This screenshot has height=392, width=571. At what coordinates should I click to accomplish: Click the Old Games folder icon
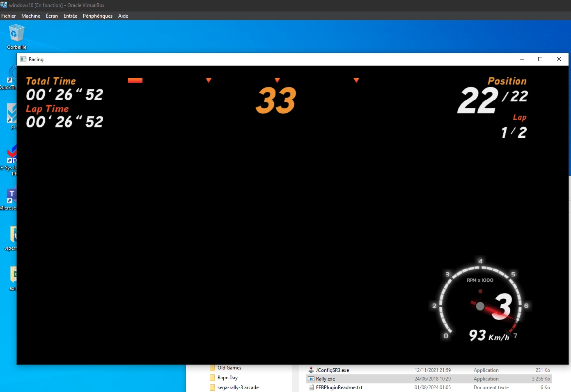(212, 368)
